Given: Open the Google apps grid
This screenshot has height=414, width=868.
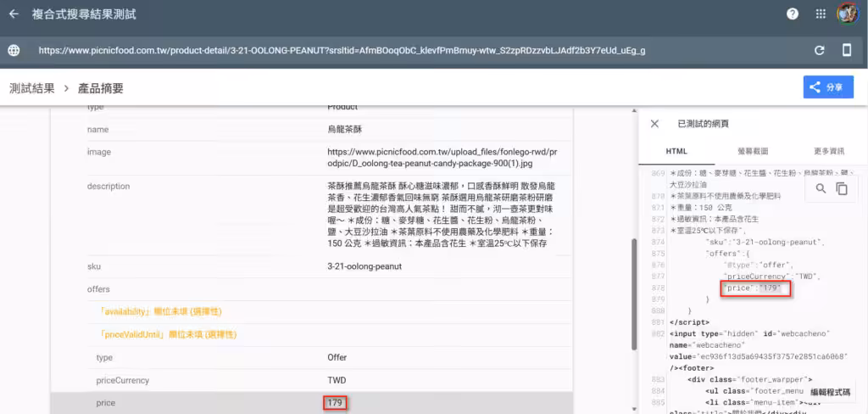Looking at the screenshot, I should pyautogui.click(x=821, y=14).
